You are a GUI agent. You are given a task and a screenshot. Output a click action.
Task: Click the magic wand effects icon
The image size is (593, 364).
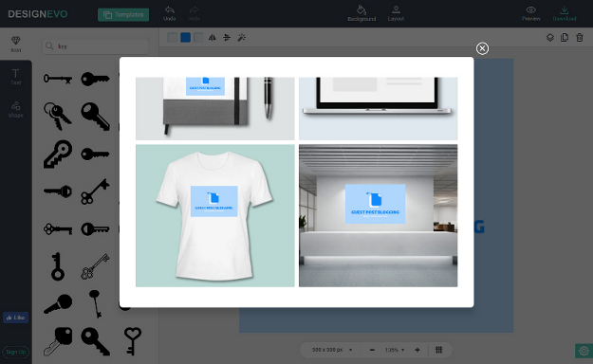click(x=242, y=37)
